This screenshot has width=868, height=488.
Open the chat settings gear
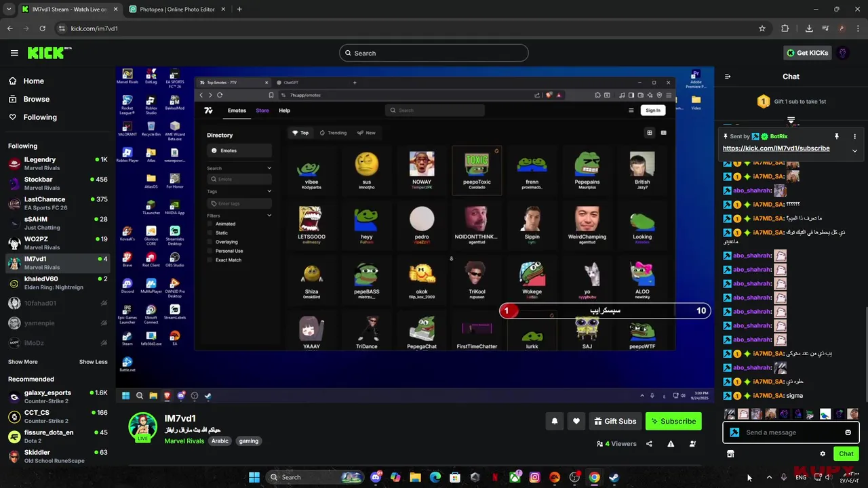point(823,453)
